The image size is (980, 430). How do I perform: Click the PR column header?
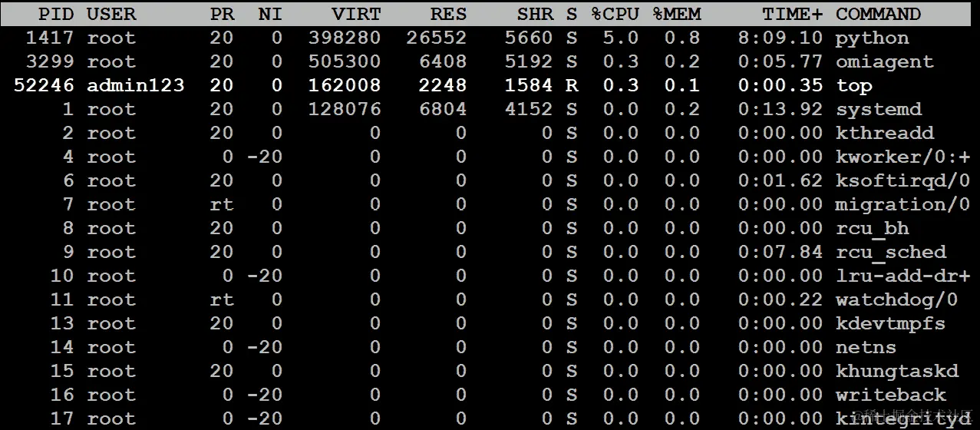tap(222, 14)
